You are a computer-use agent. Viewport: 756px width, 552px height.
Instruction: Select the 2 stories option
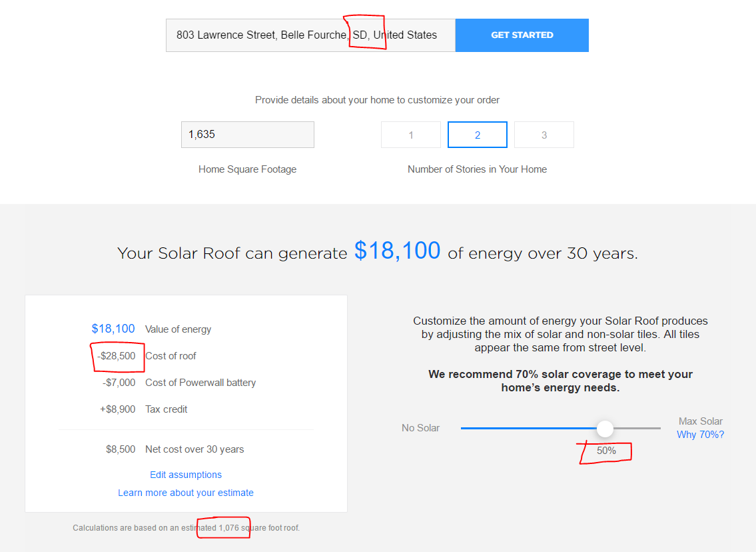point(478,135)
